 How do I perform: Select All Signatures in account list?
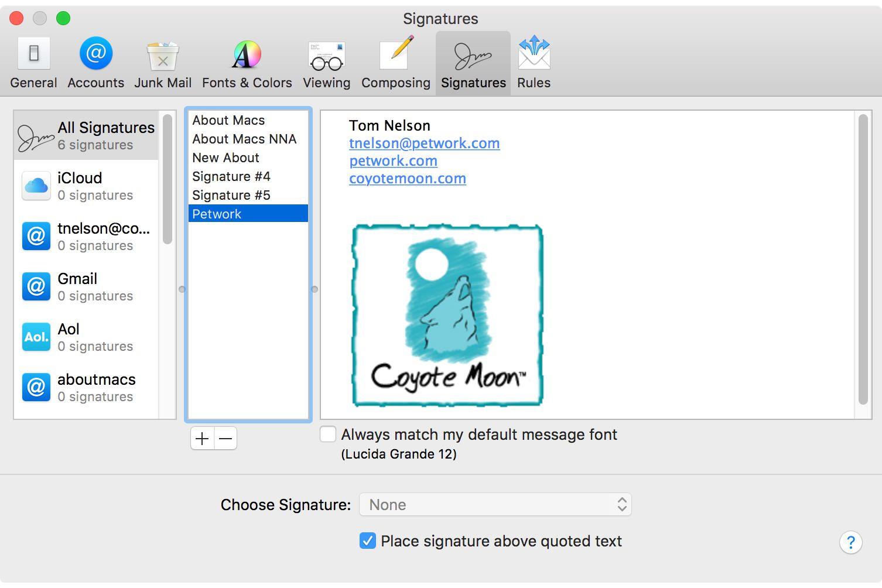(x=86, y=135)
